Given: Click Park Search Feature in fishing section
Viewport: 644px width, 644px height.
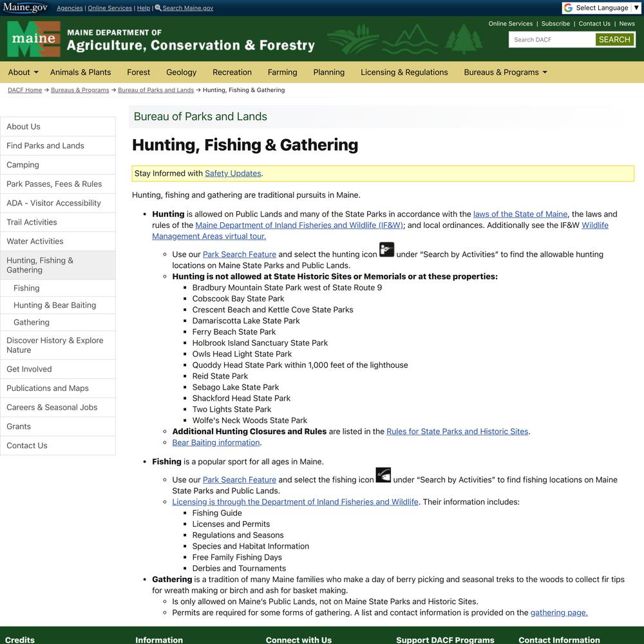Looking at the screenshot, I should 240,480.
